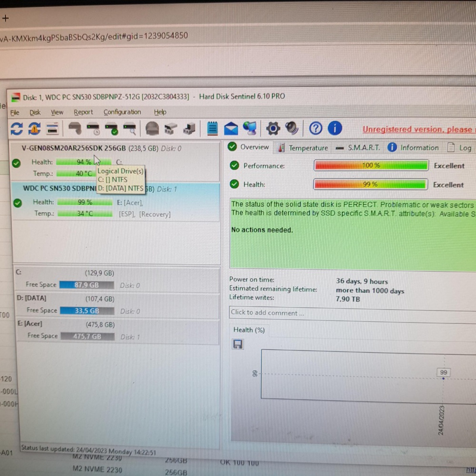
Task: Click the globe with monitor icon
Action: (250, 128)
